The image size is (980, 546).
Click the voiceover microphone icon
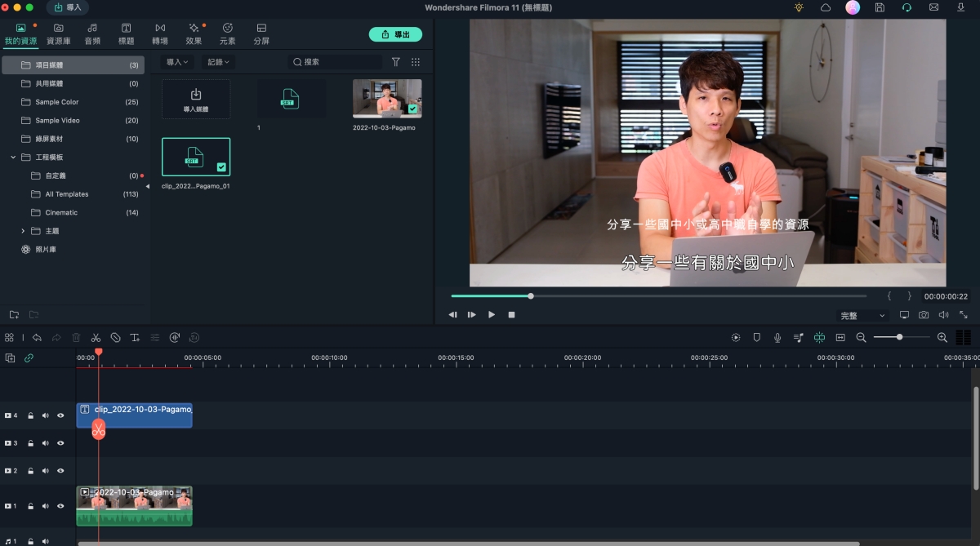tap(777, 337)
